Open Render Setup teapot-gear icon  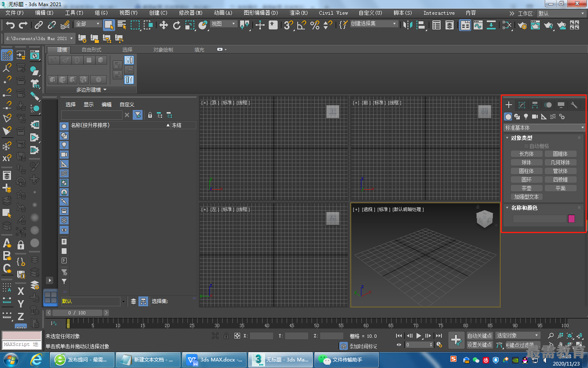(x=522, y=25)
